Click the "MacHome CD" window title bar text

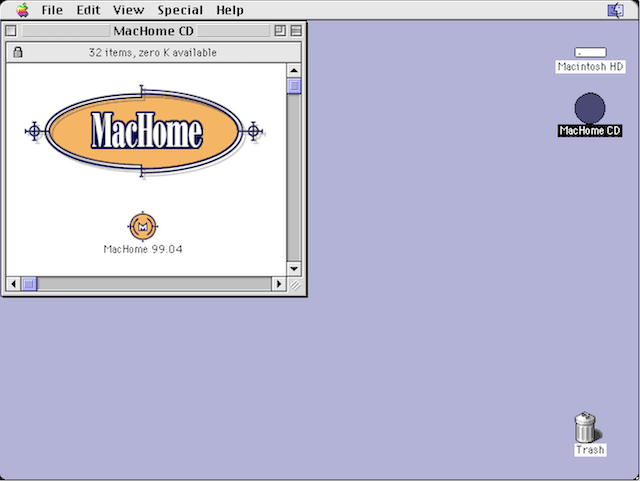(153, 31)
